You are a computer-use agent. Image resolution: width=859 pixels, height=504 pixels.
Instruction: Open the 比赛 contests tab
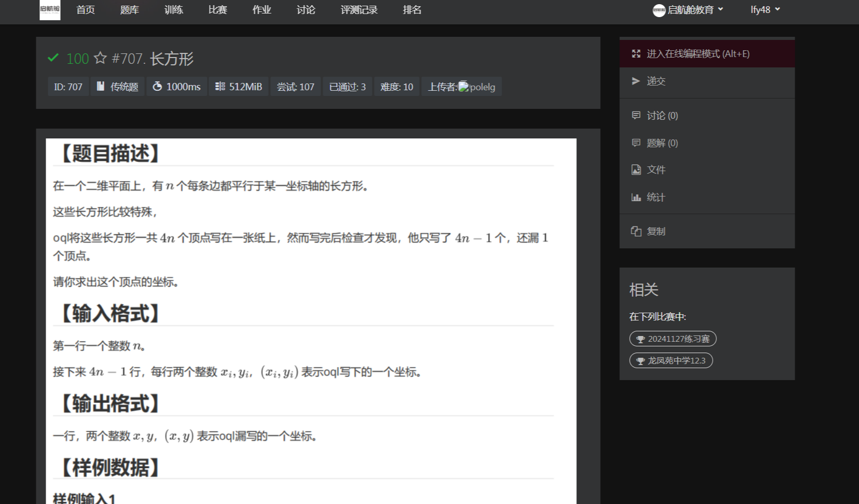(x=218, y=10)
